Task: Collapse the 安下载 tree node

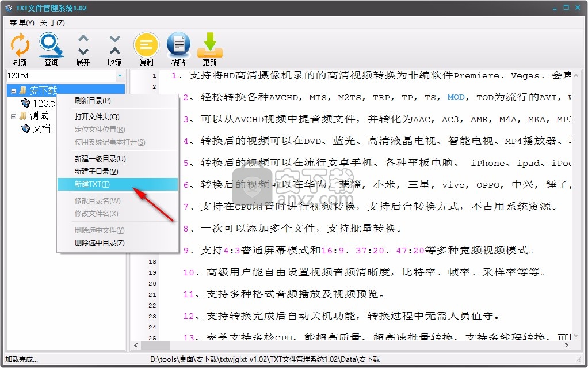Action: coord(13,91)
